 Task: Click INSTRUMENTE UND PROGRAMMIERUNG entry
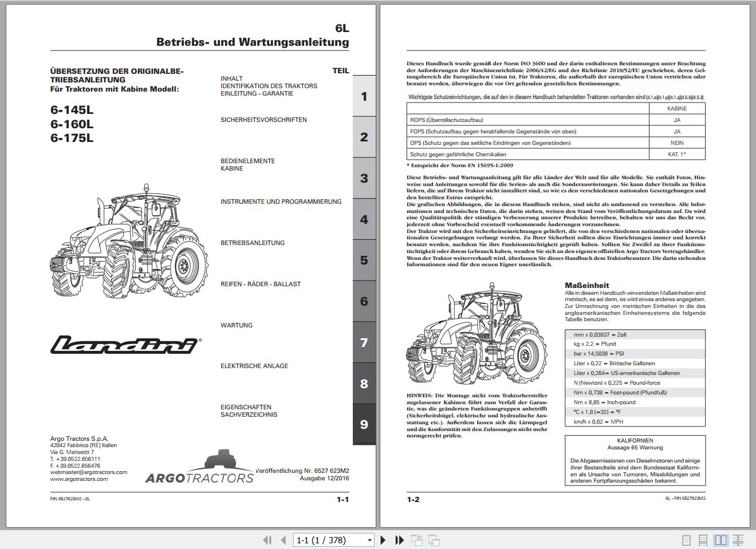pyautogui.click(x=281, y=202)
